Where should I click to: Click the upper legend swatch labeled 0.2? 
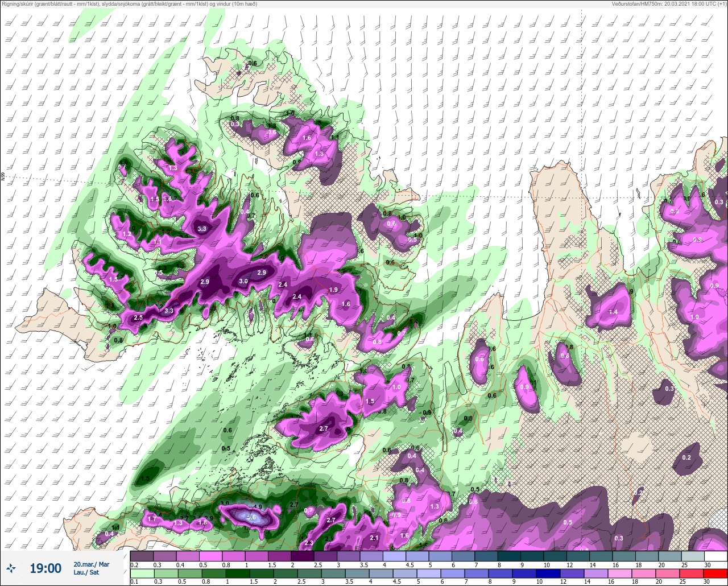(142, 556)
